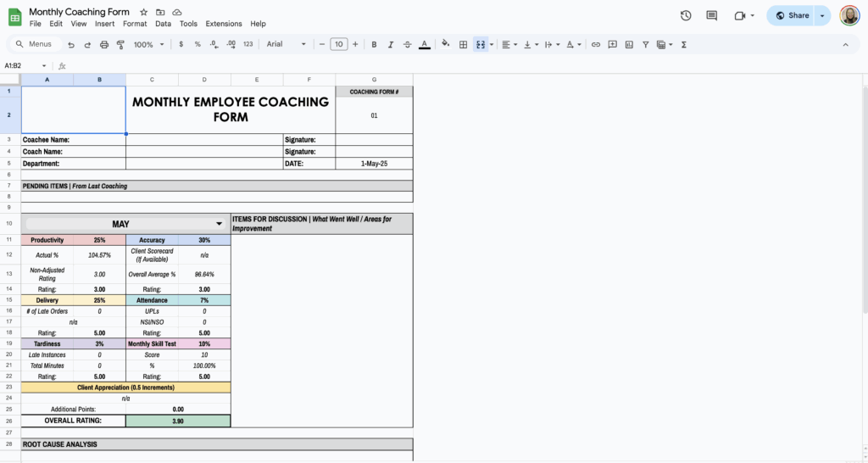Open the Google account avatar

tap(849, 15)
